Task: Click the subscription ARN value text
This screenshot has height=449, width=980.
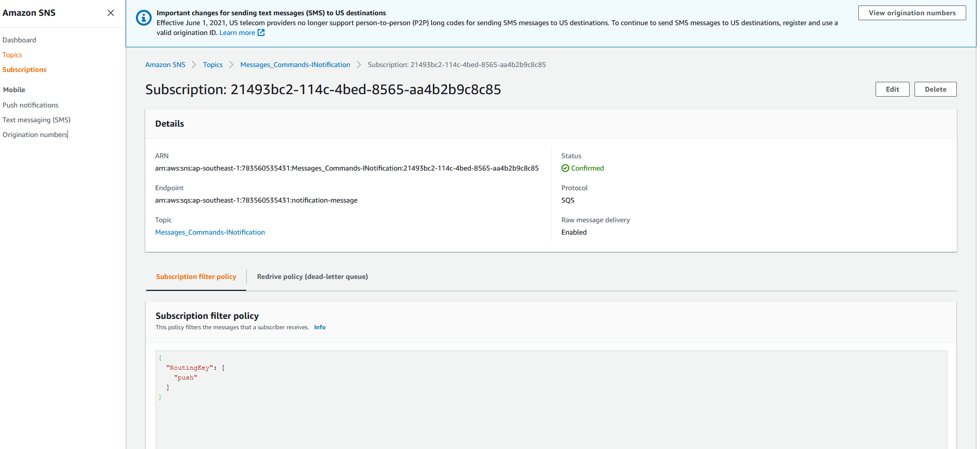Action: (347, 168)
